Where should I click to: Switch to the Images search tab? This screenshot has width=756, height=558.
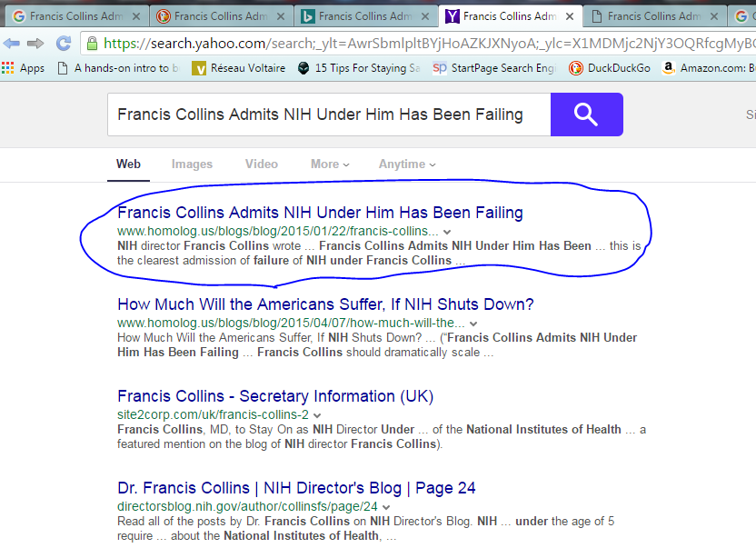point(192,164)
